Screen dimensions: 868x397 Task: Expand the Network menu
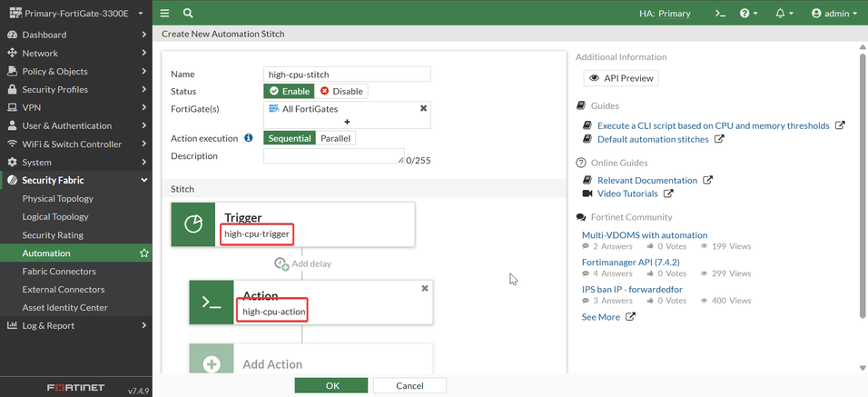[76, 54]
